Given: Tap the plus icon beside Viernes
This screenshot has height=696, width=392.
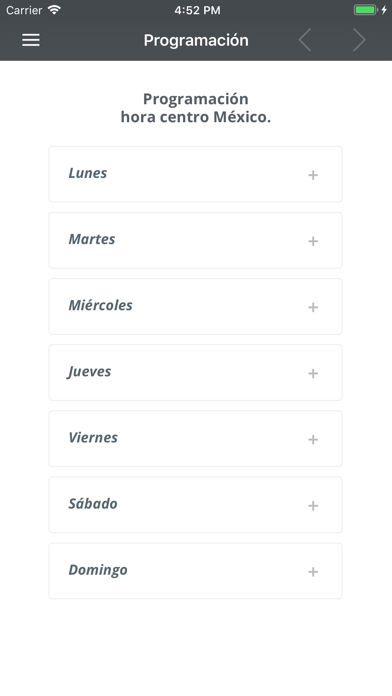Looking at the screenshot, I should 313,439.
